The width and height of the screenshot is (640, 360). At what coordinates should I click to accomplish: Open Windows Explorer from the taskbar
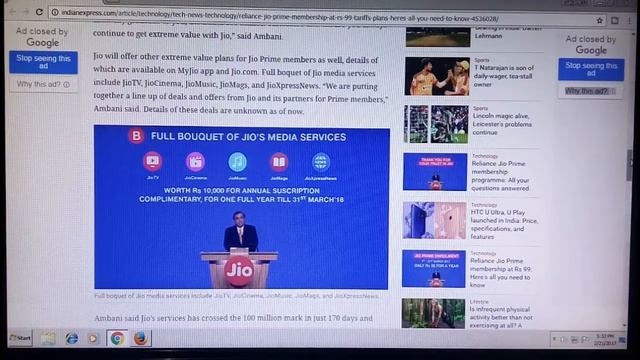pyautogui.click(x=48, y=338)
